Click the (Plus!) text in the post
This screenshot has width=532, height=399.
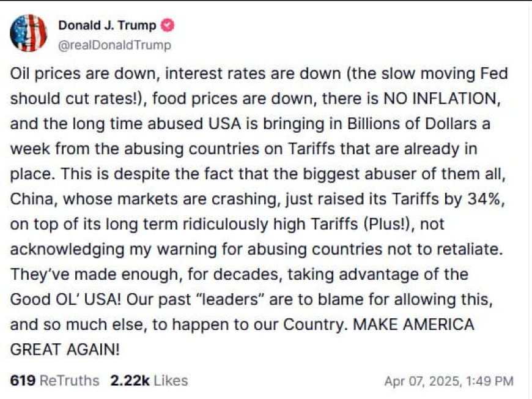click(x=389, y=224)
